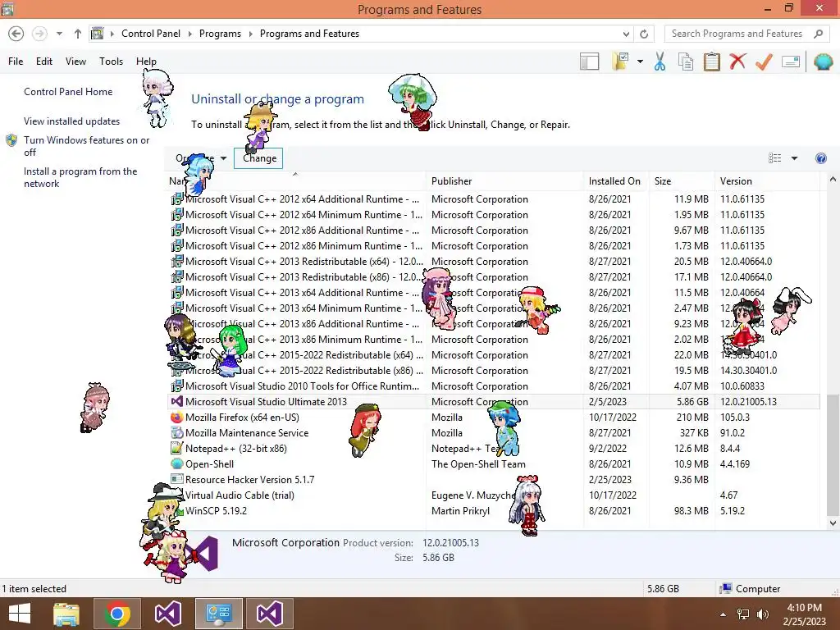Select Visual Studio 2010 Tools for Office Runtime
The width and height of the screenshot is (840, 630).
point(494,386)
